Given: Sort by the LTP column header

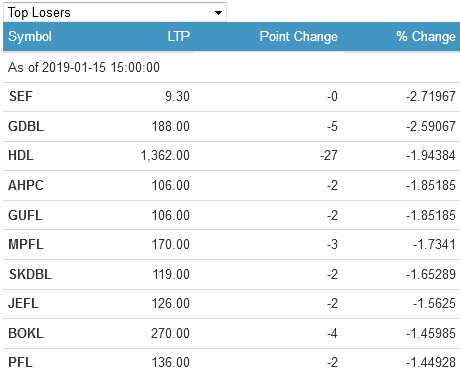Looking at the screenshot, I should 179,36.
